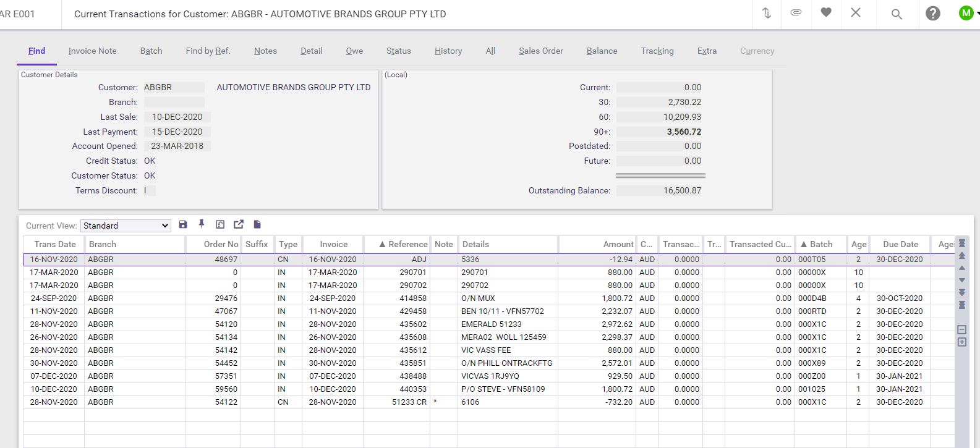The width and height of the screenshot is (980, 448).
Task: Sort by the Amount column header
Action: 597,244
